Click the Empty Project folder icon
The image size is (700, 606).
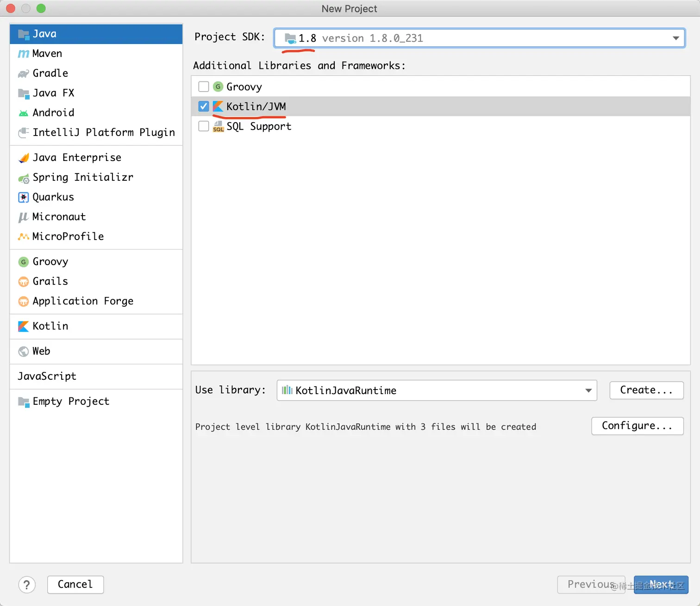(x=24, y=402)
